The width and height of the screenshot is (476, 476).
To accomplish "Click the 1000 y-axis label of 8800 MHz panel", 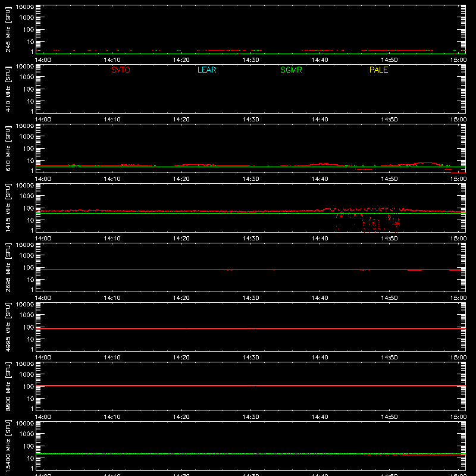I will [x=27, y=375].
